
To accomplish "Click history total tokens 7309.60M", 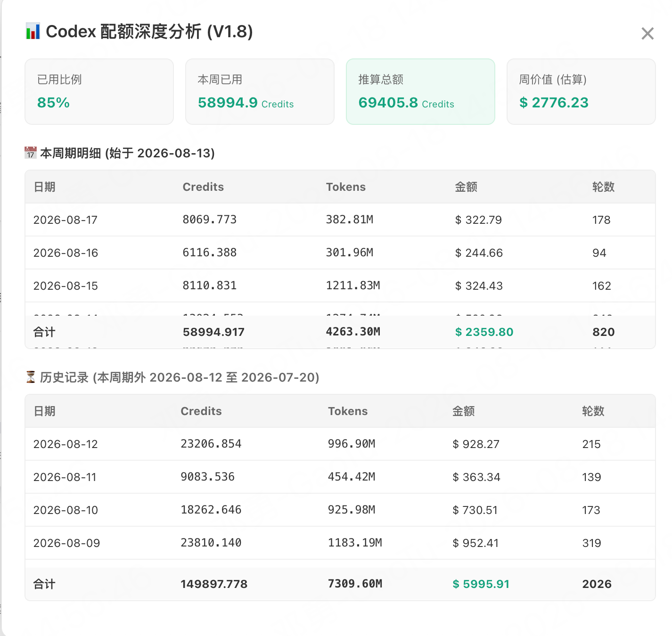I will (355, 584).
